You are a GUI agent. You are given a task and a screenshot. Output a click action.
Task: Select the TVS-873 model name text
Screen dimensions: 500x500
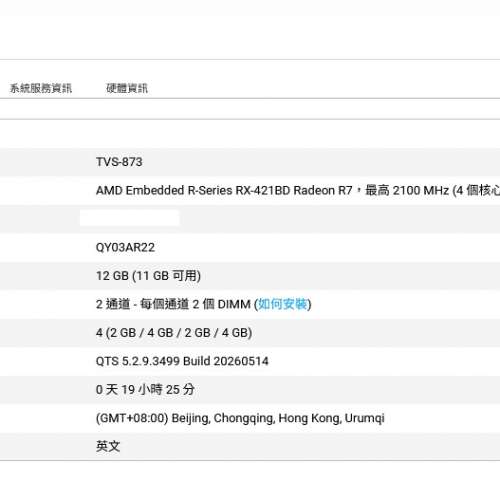pos(119,162)
